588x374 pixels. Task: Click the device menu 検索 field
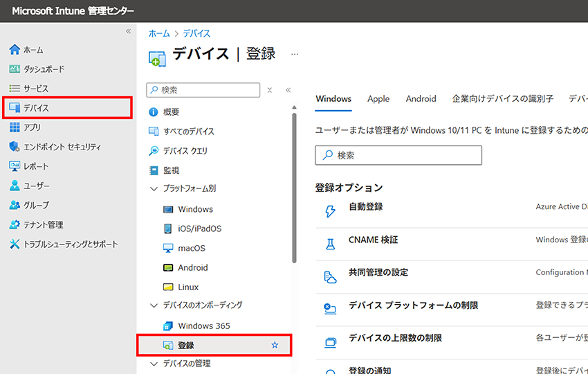(203, 90)
